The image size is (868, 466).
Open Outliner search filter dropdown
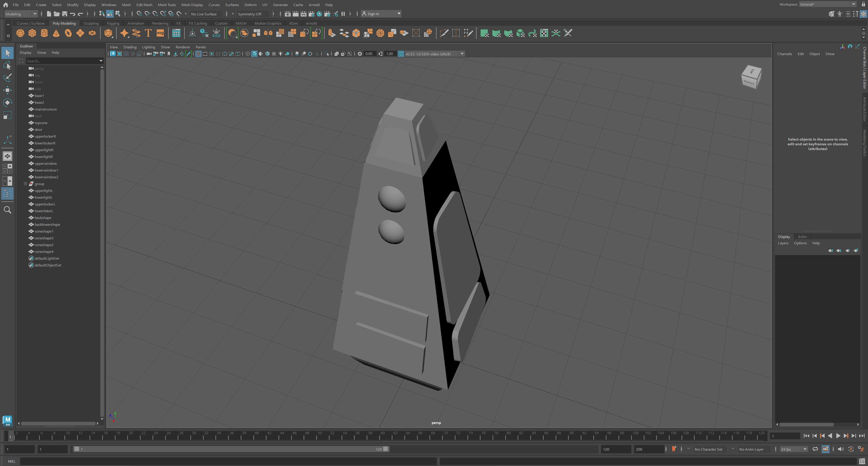[x=101, y=61]
